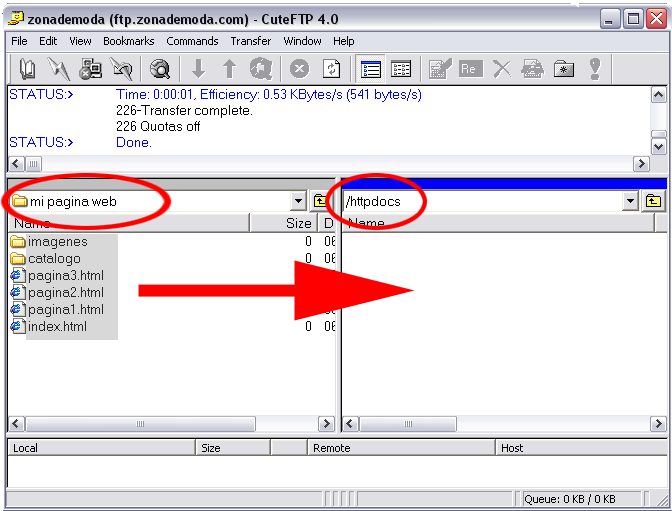This screenshot has height=511, width=672.
Task: Sort local files by Size column
Action: 297,224
